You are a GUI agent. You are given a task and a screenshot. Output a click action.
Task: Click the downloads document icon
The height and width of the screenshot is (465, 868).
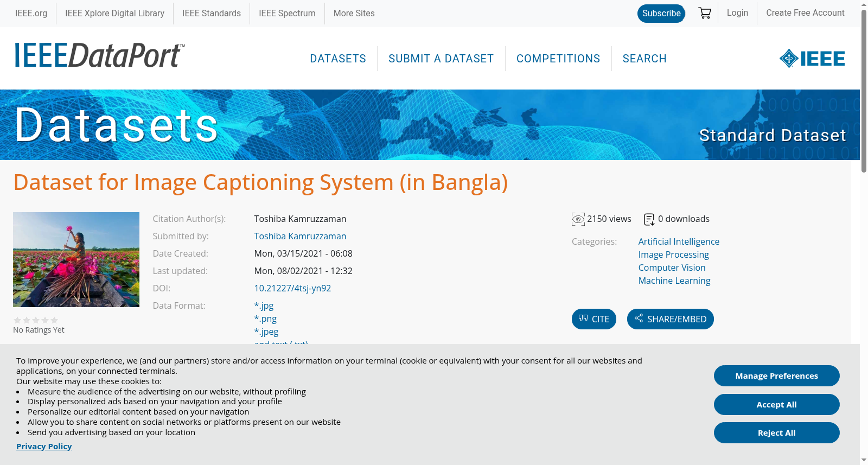coord(649,219)
